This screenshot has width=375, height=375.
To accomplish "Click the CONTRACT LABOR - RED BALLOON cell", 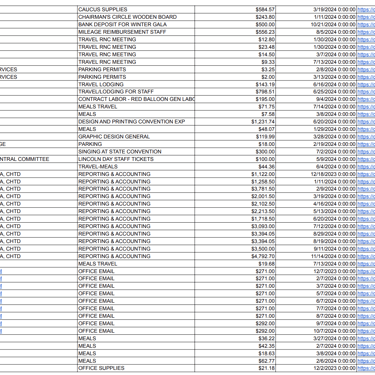I will click(136, 99).
